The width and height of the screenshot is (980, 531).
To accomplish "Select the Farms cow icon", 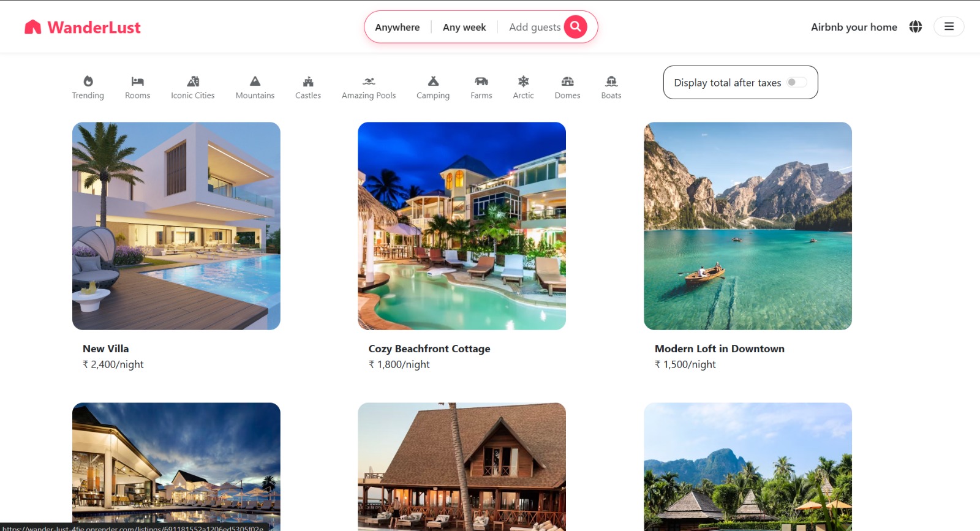I will [x=481, y=81].
